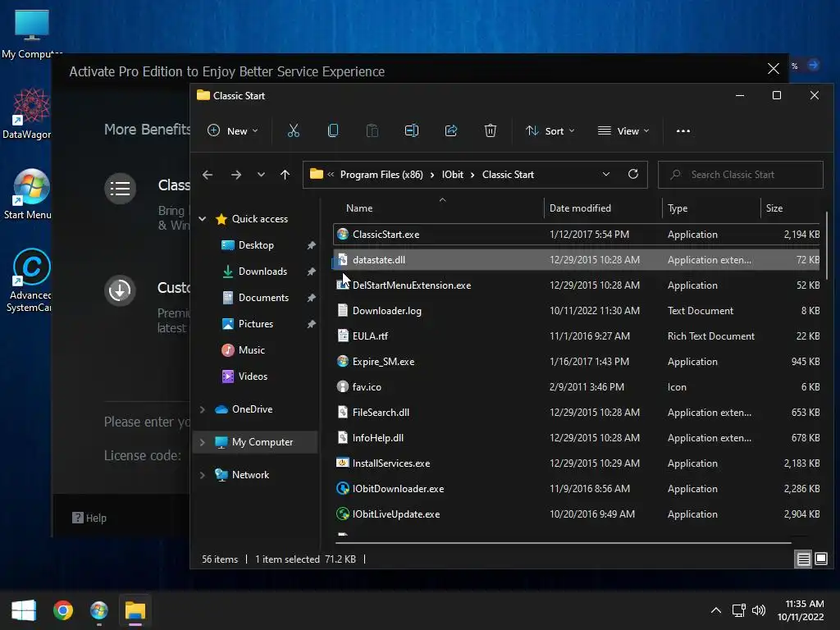Click the Search Classic Start box
This screenshot has height=630, width=840.
pos(741,175)
